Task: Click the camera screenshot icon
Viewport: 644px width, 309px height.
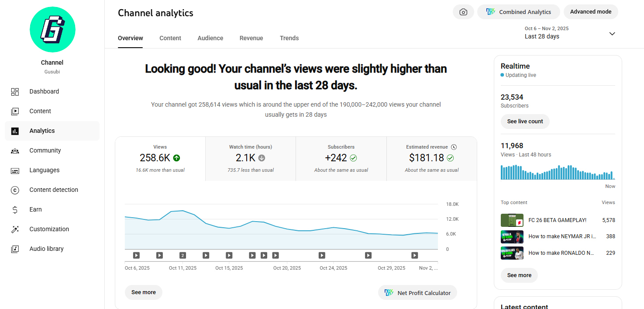Action: (x=463, y=12)
